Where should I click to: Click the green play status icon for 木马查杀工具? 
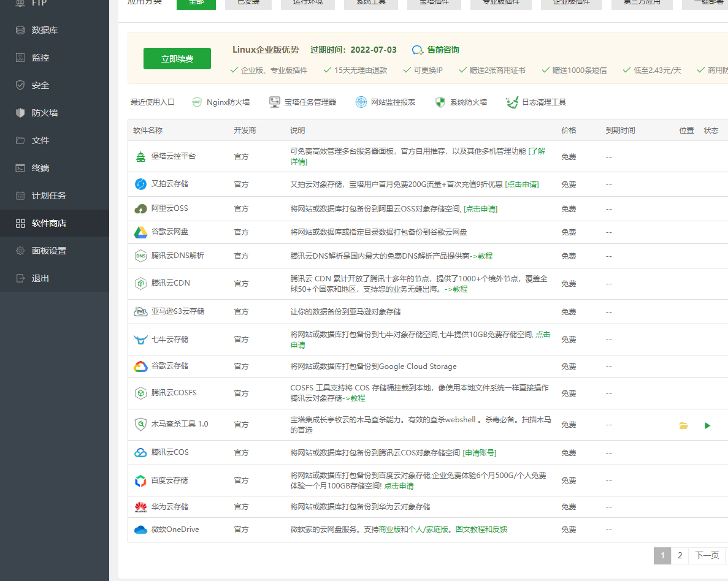tap(707, 425)
